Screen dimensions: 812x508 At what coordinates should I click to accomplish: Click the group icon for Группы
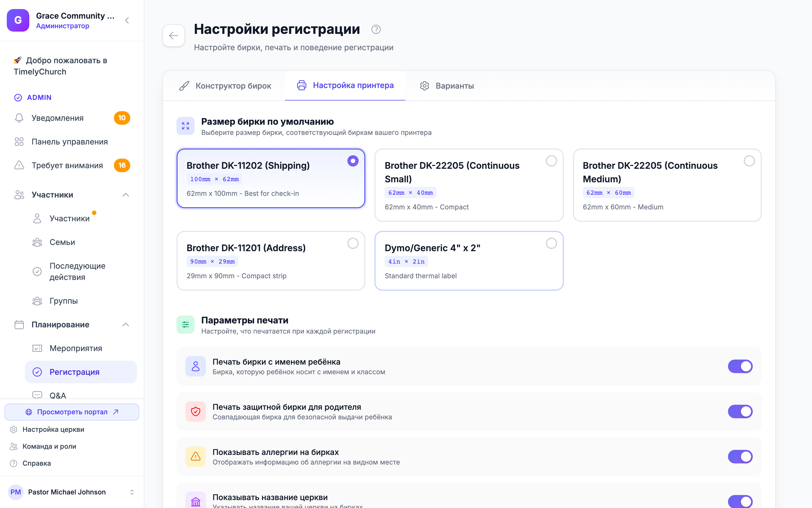tap(37, 301)
